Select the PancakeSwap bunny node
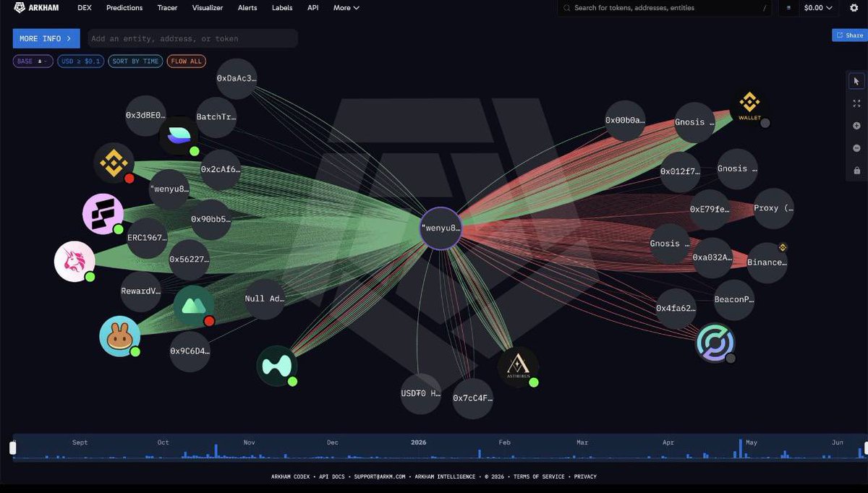The image size is (868, 493). [119, 336]
